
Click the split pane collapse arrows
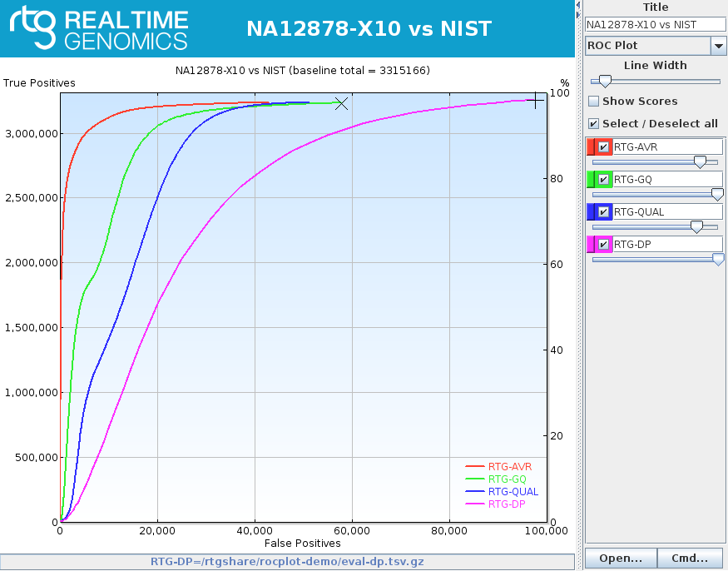pyautogui.click(x=578, y=9)
